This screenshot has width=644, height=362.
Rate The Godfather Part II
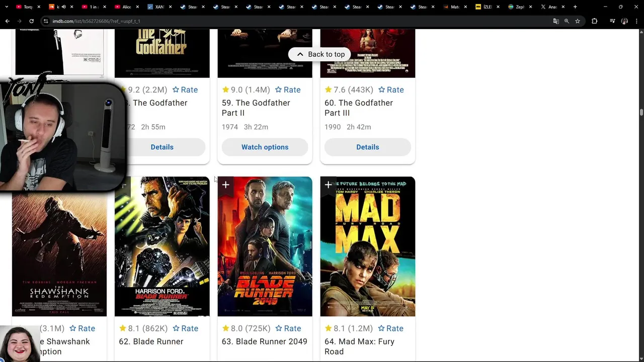[x=288, y=89]
